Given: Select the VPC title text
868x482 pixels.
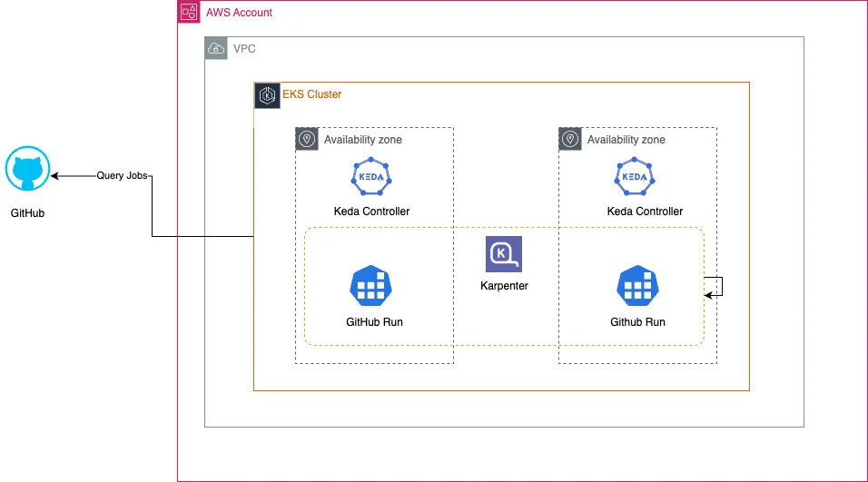Looking at the screenshot, I should pyautogui.click(x=244, y=49).
